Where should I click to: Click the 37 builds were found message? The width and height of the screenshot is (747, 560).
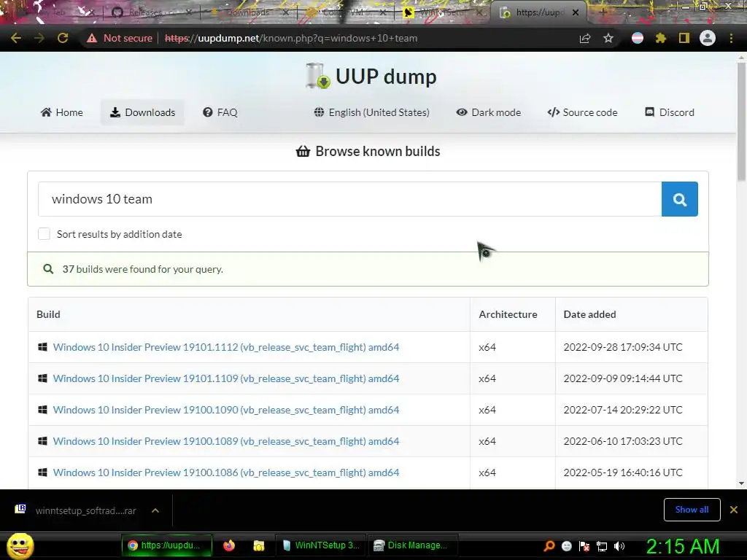coord(142,269)
